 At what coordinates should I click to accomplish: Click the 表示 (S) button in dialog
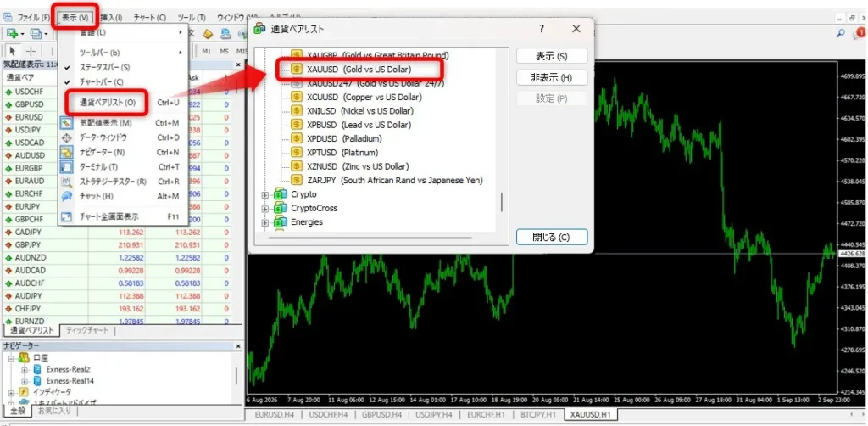tap(551, 57)
